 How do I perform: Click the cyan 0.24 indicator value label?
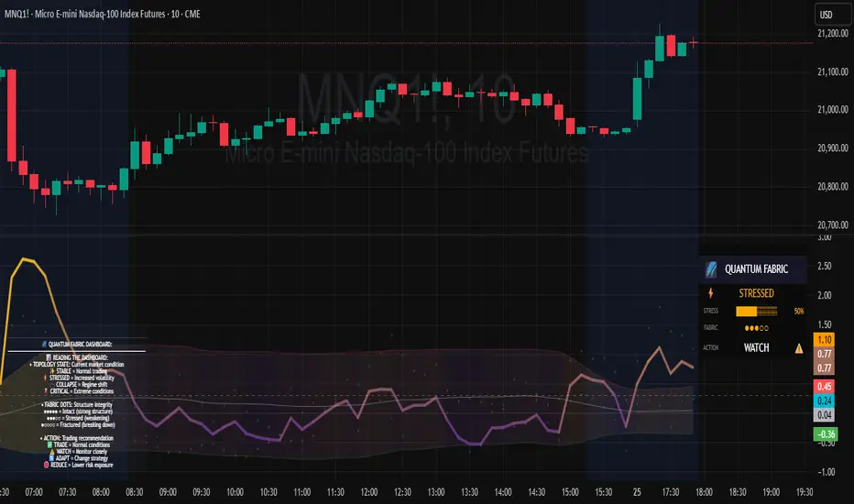point(824,400)
